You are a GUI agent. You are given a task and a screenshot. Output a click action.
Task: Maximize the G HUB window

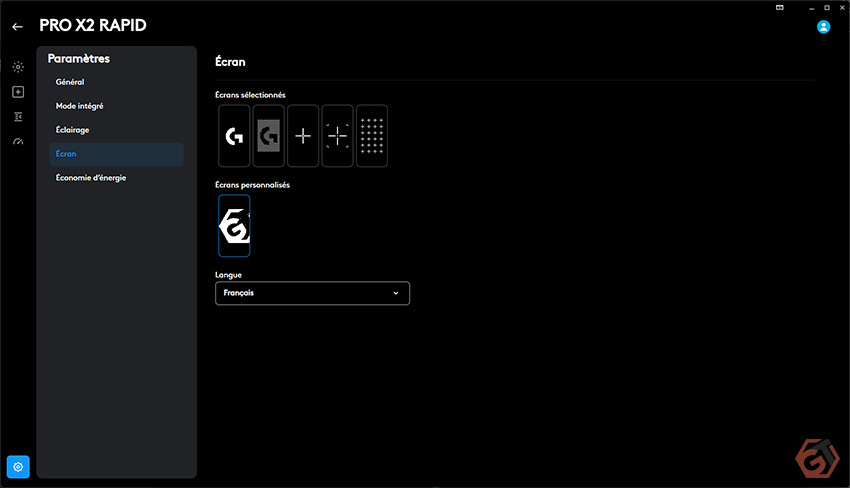coord(827,8)
